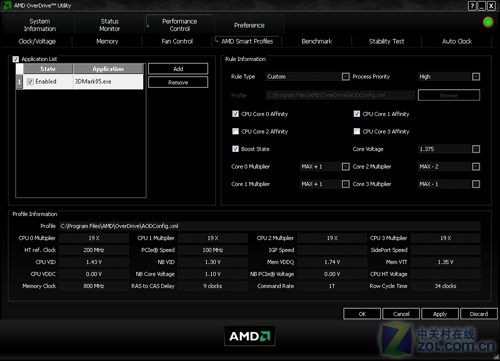Click the green status indicator light
This screenshot has width=500, height=361.
[x=488, y=22]
